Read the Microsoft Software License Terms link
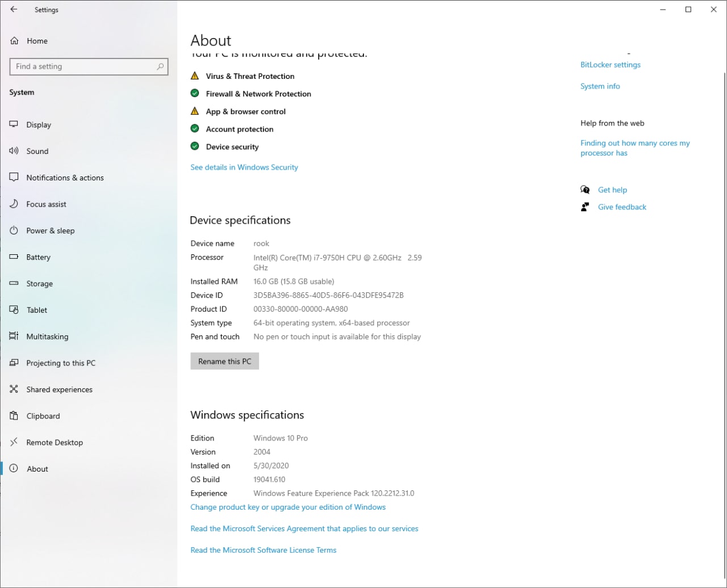The width and height of the screenshot is (727, 588). (264, 551)
